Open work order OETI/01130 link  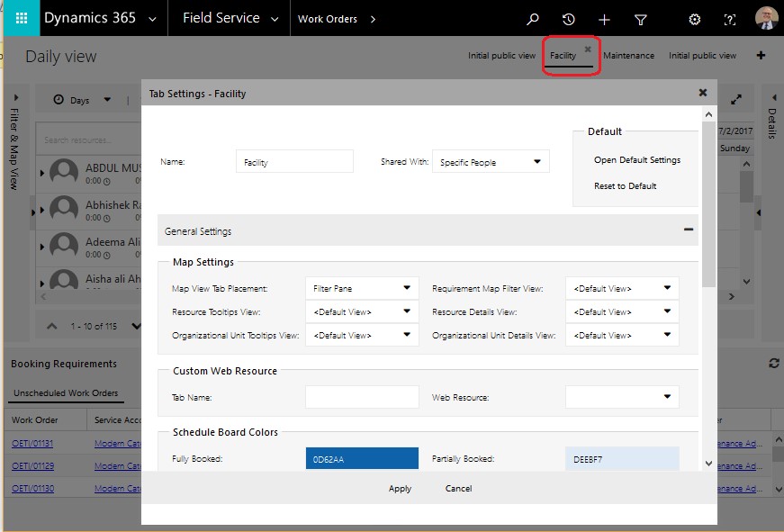33,489
